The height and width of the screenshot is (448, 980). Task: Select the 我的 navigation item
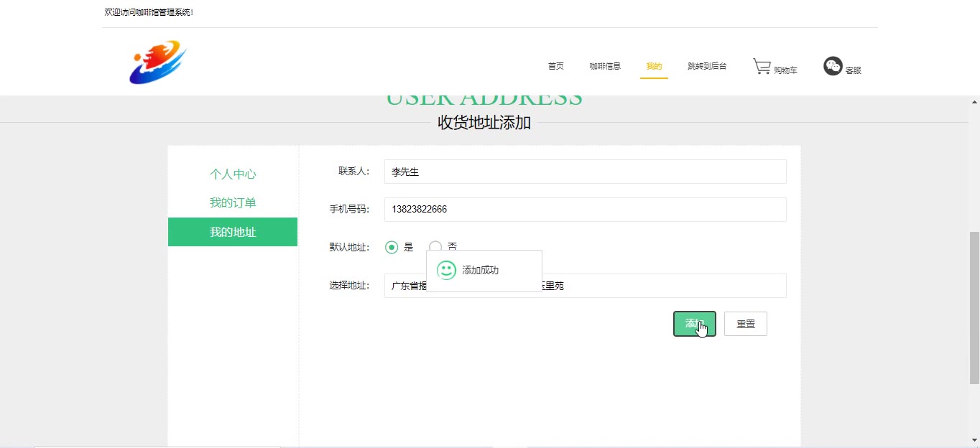click(654, 66)
